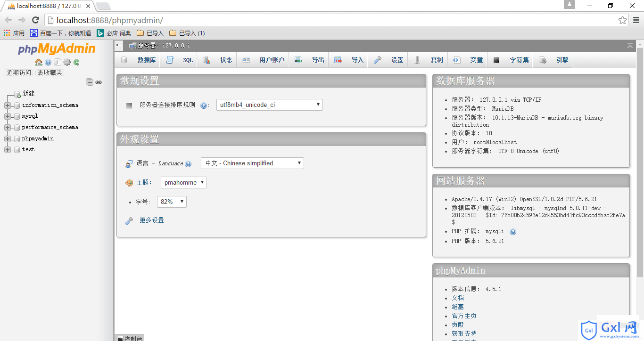Click the help icon next to 服务器连接排序规则

(x=204, y=106)
